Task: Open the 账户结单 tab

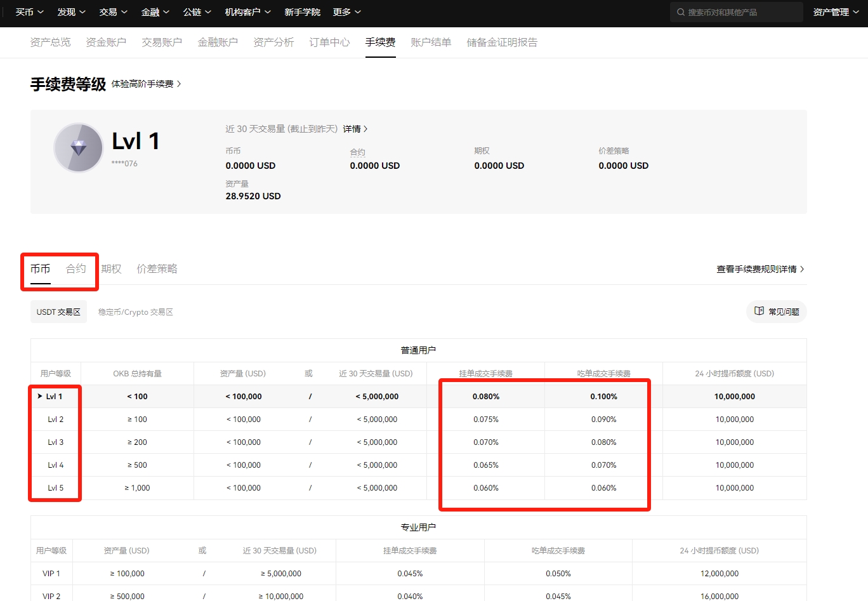Action: point(431,43)
